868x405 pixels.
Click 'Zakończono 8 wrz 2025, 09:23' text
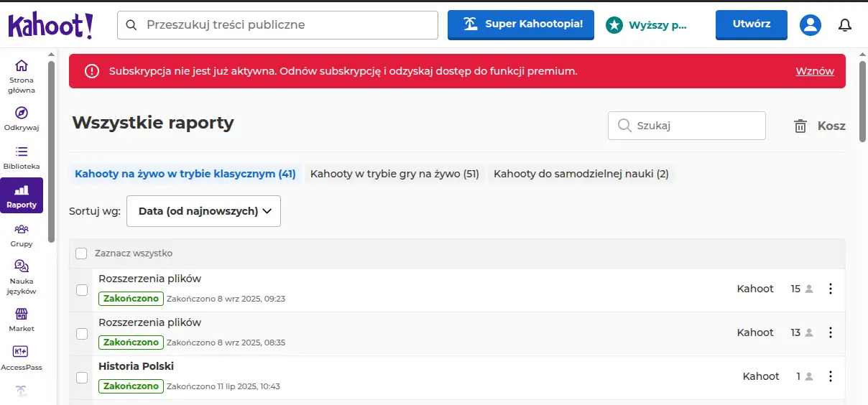click(226, 299)
